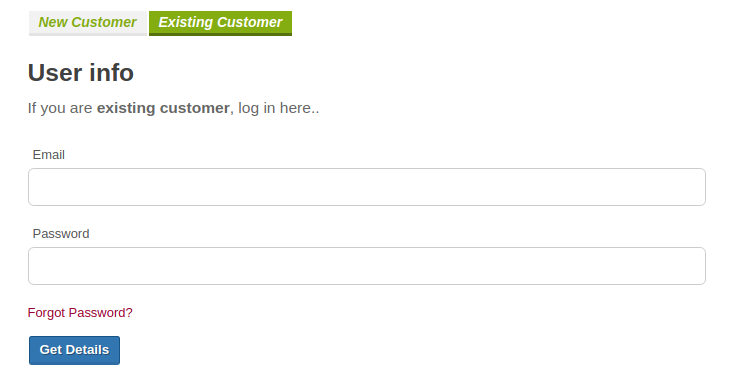Screen dimensions: 734x371
Task: Click the Email field label
Action: click(x=49, y=155)
